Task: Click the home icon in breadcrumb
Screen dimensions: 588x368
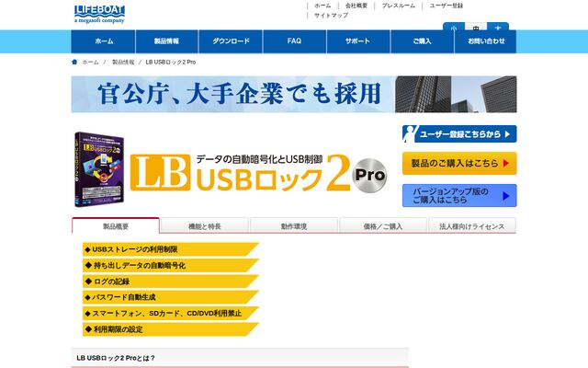Action: click(74, 62)
